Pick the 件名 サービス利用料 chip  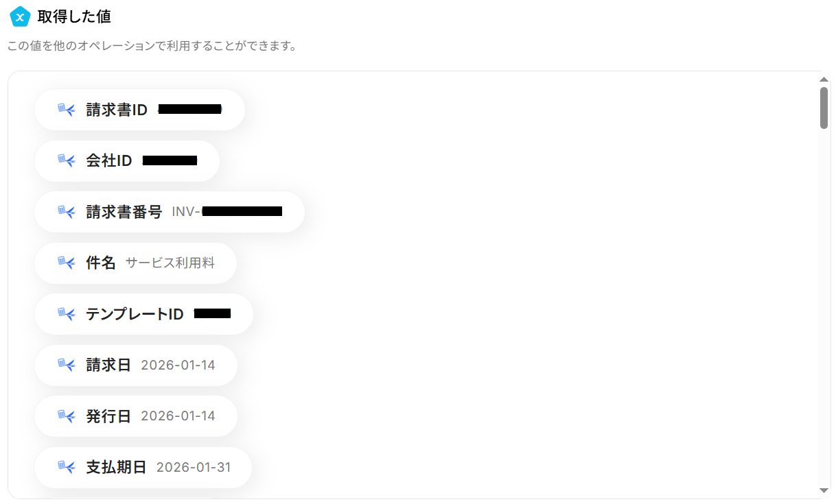(135, 263)
